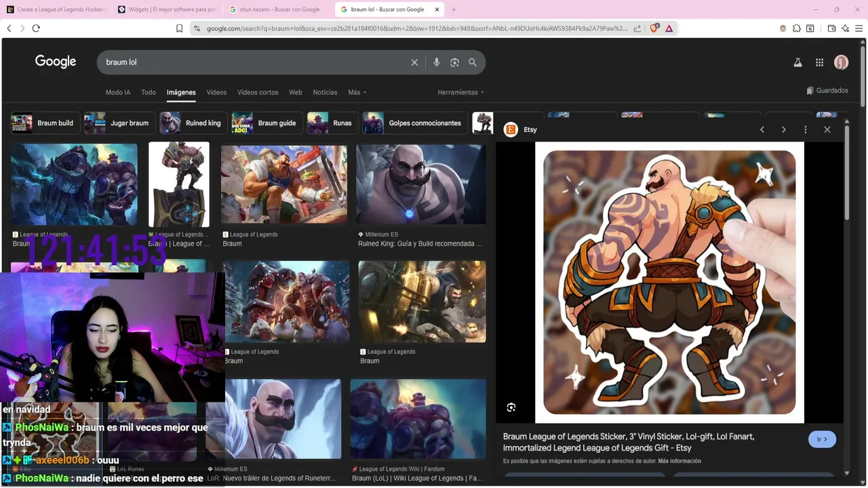Close the image preview panel
The image size is (868, 488).
click(x=827, y=129)
